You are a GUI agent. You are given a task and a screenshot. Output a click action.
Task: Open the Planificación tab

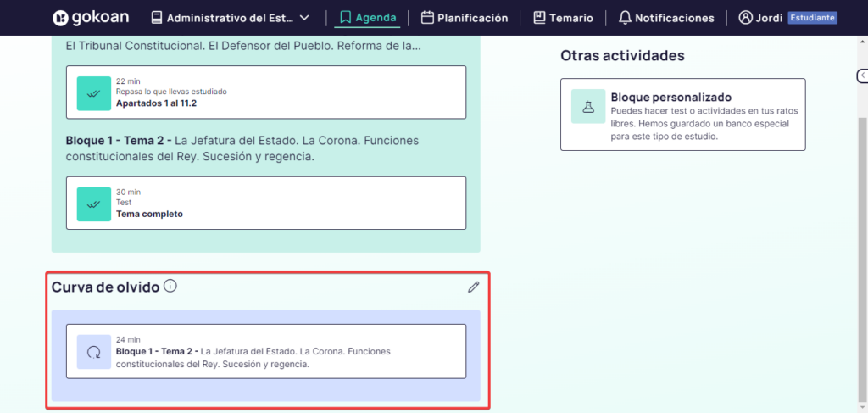(464, 18)
